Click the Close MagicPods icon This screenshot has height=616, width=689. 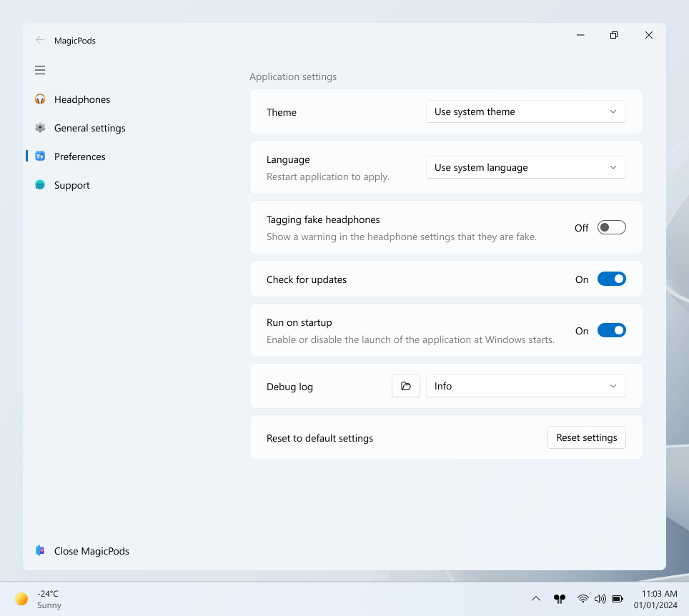[x=40, y=551]
